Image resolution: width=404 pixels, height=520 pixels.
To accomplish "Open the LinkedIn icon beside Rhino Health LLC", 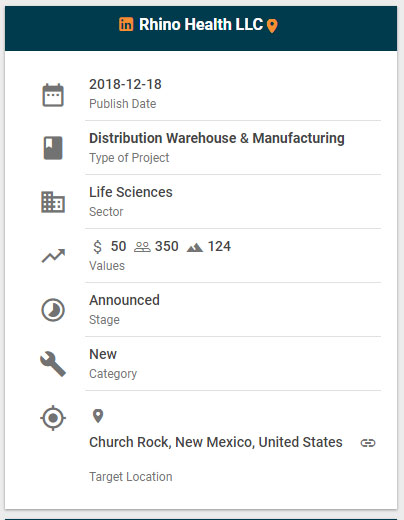I will (x=126, y=24).
